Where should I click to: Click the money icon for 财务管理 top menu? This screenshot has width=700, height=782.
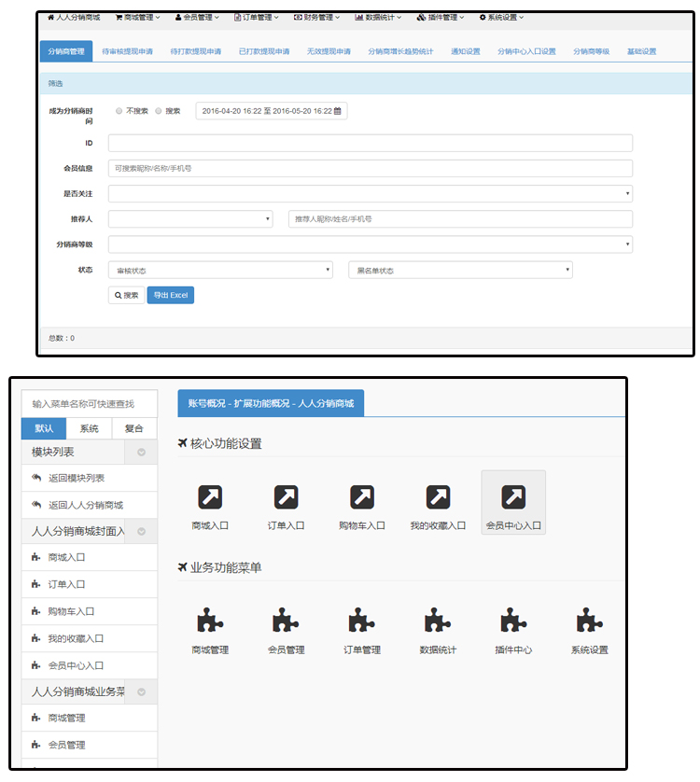click(x=298, y=18)
